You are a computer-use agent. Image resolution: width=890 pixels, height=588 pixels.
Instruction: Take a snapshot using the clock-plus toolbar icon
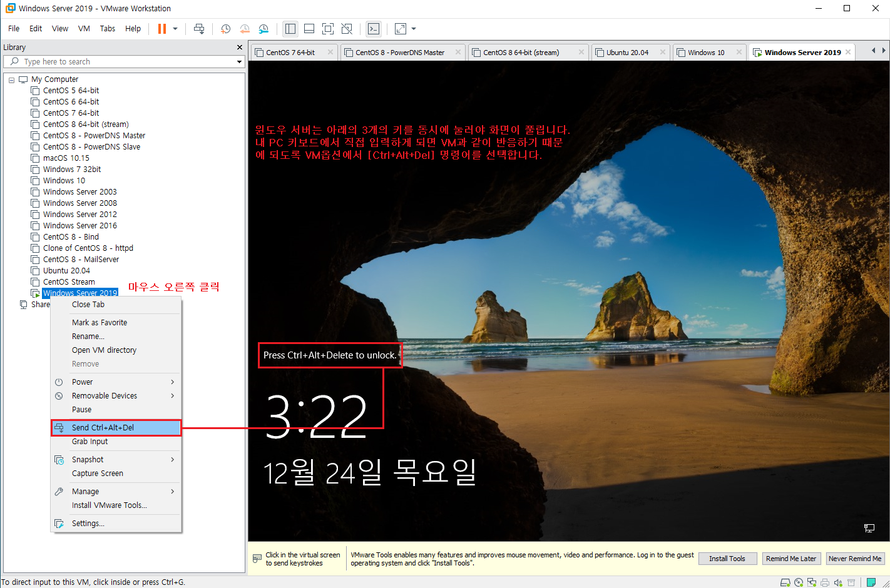(x=225, y=29)
